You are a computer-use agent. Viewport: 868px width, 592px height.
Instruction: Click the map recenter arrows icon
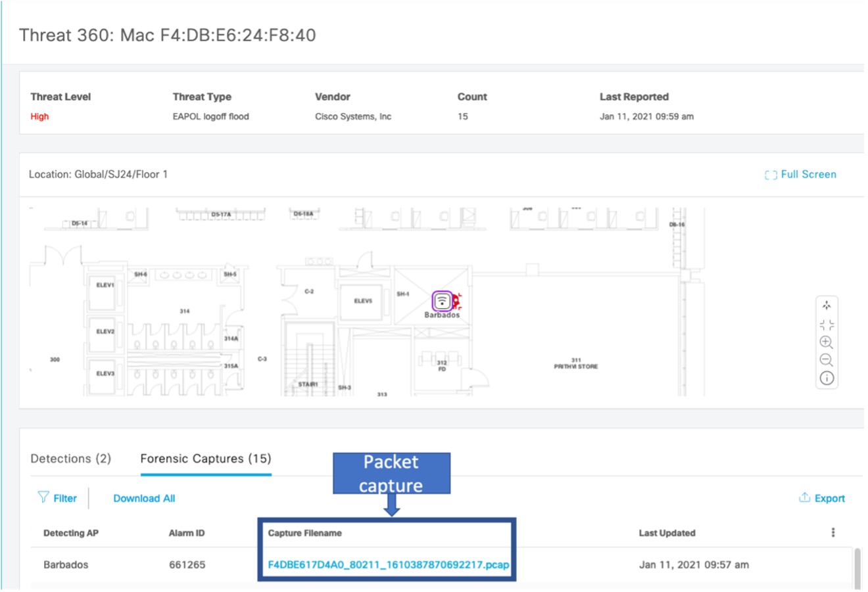(x=827, y=306)
